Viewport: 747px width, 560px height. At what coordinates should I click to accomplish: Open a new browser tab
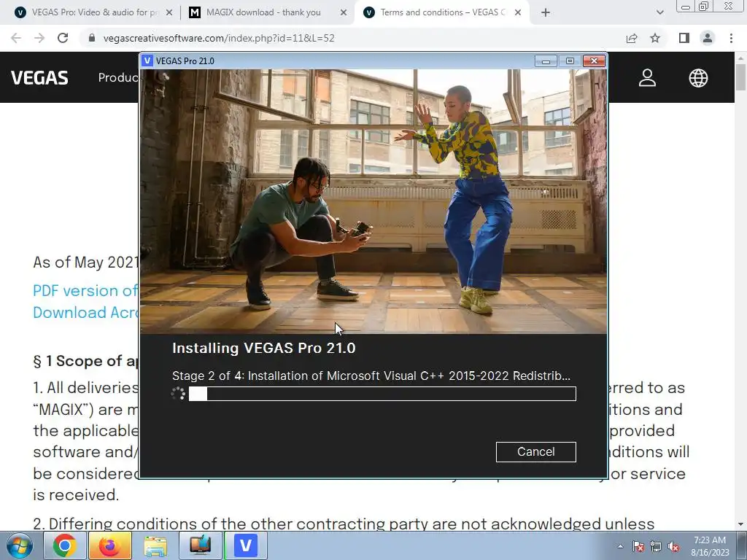pyautogui.click(x=546, y=13)
